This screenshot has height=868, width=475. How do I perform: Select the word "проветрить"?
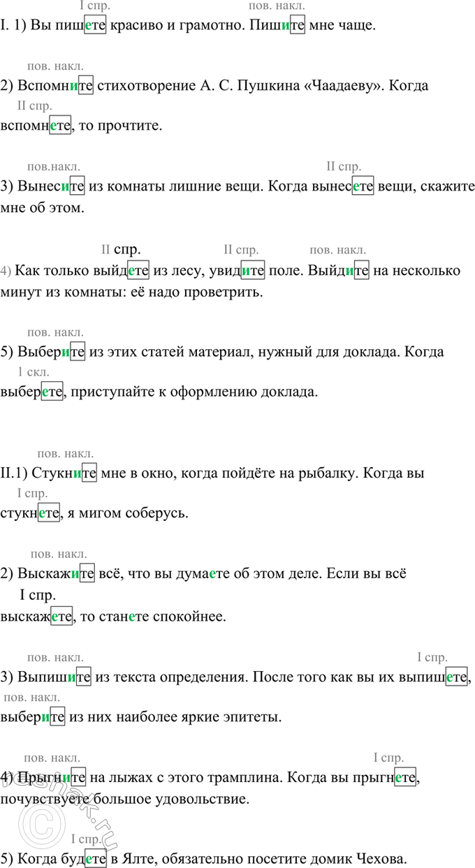[x=220, y=292]
